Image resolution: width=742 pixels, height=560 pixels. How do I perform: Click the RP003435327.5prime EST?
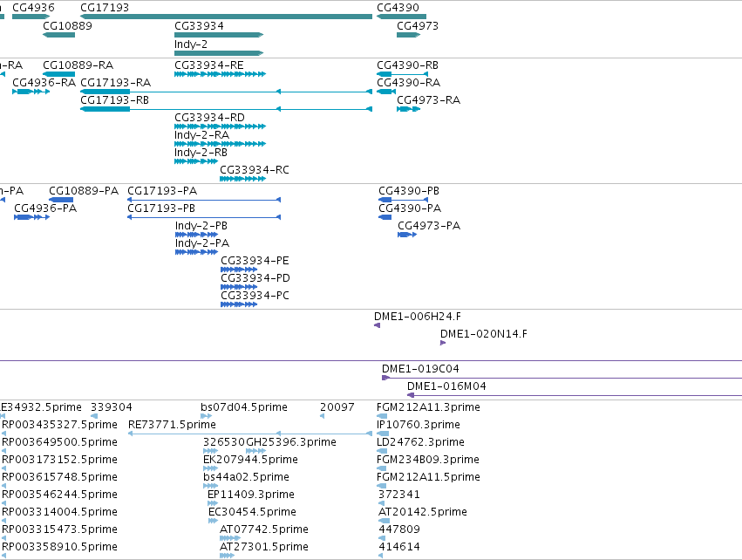click(4, 434)
